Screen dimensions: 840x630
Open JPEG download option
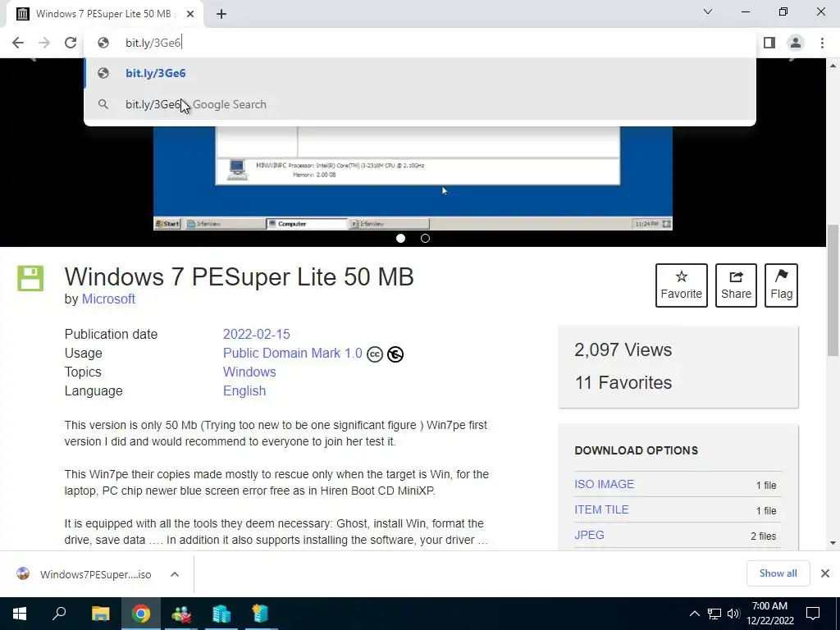click(x=589, y=535)
